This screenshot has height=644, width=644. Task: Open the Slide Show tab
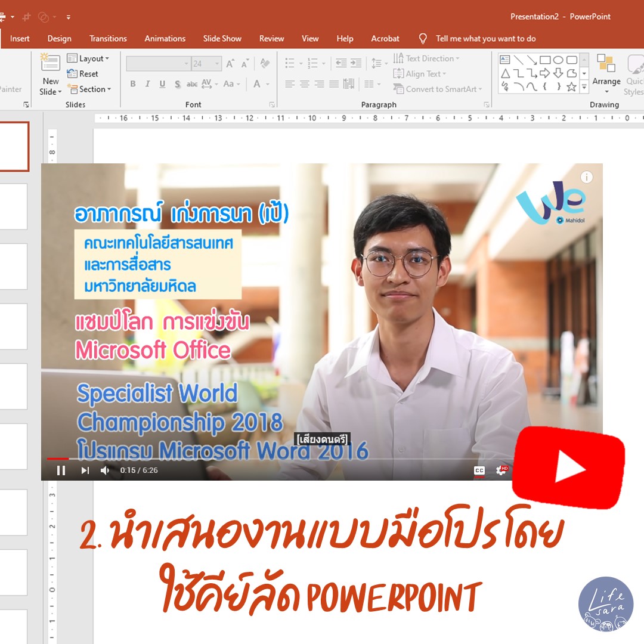(222, 39)
